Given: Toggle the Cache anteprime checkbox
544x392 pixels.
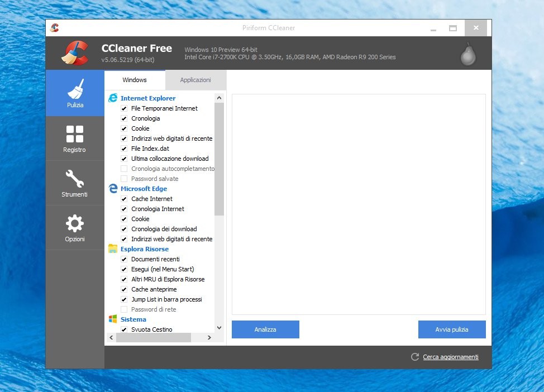Looking at the screenshot, I should pyautogui.click(x=124, y=289).
